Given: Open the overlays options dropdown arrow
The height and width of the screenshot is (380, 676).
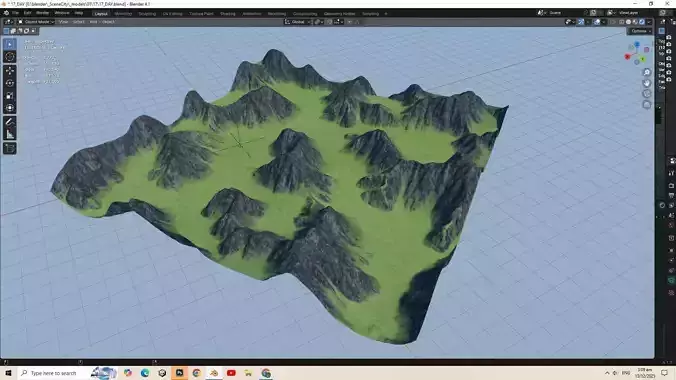Looking at the screenshot, I should click(x=603, y=22).
